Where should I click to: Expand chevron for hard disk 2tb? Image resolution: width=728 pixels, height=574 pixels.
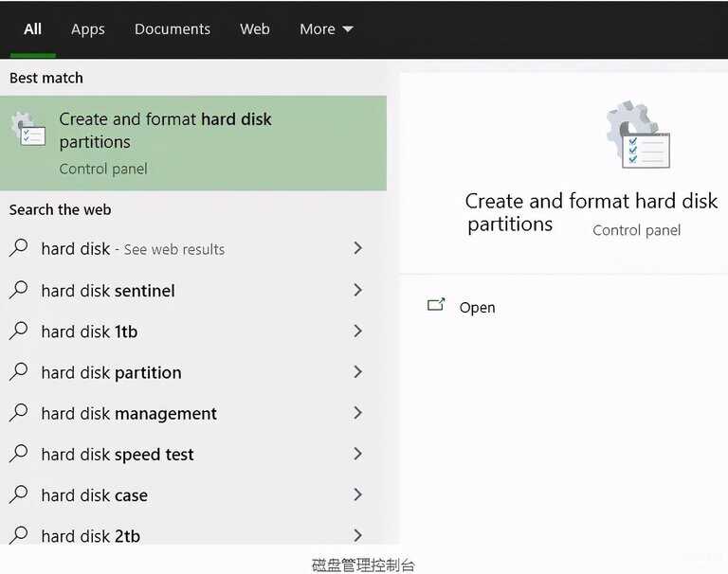[357, 535]
